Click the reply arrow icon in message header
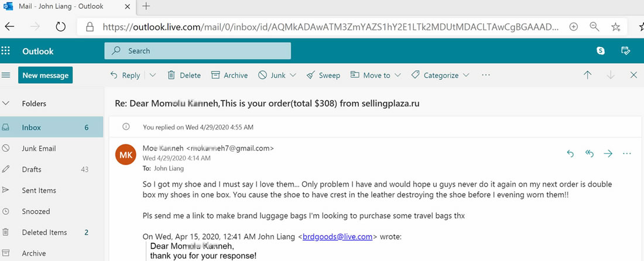Viewport: 644px width, 261px height. click(x=570, y=153)
